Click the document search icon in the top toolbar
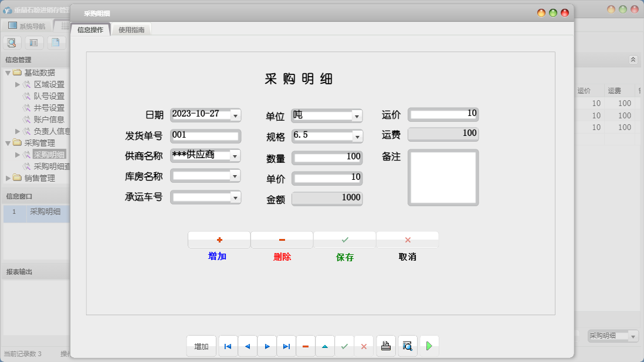Viewport: 644px width, 362px height. 12,42
